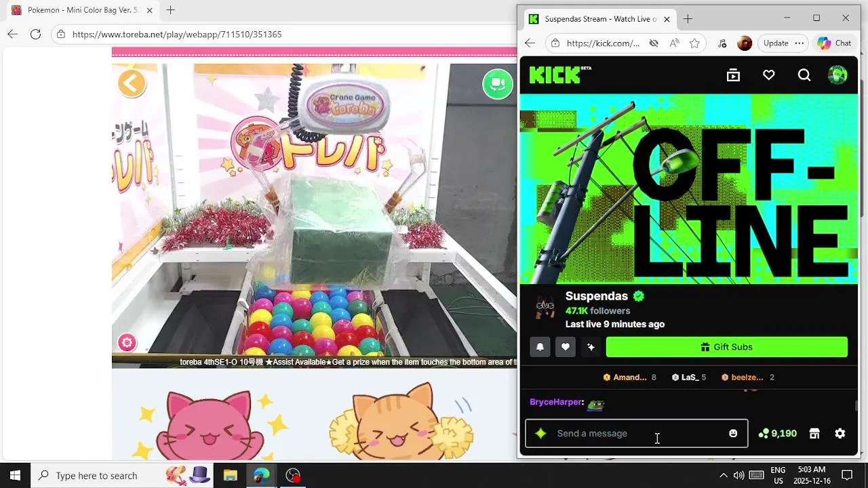Open touch keyboard tray icon
Screen dimensions: 868x488
tap(756, 475)
